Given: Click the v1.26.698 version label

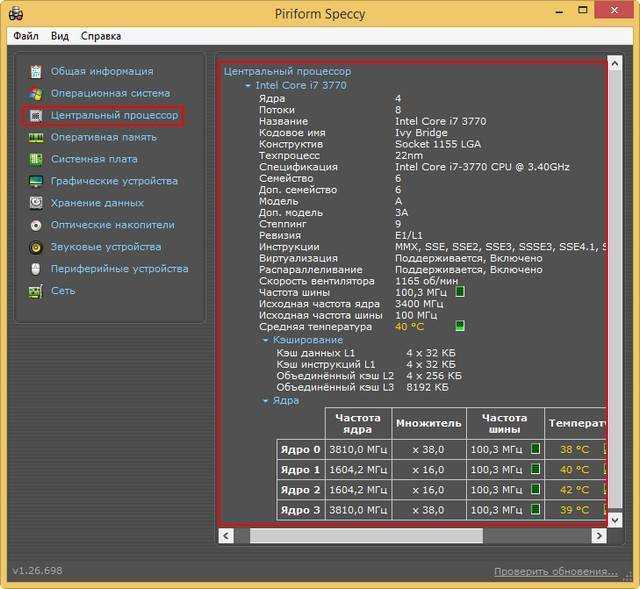Looking at the screenshot, I should point(38,570).
